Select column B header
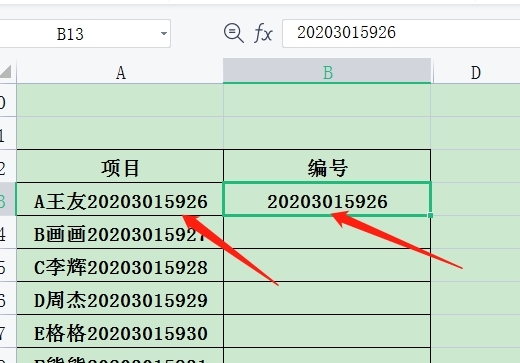Screen dimensions: 520x363 click(x=327, y=71)
